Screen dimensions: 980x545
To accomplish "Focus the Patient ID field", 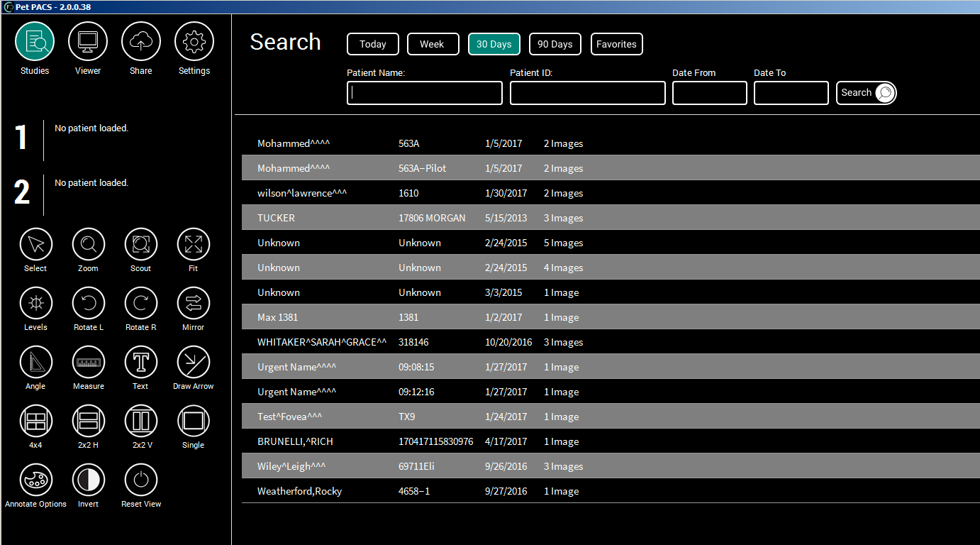I will (x=588, y=93).
